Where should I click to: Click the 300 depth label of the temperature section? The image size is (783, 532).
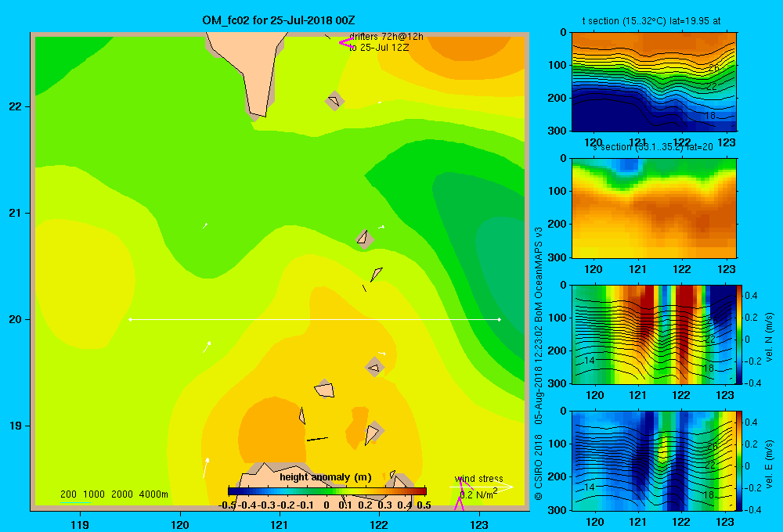[x=558, y=131]
